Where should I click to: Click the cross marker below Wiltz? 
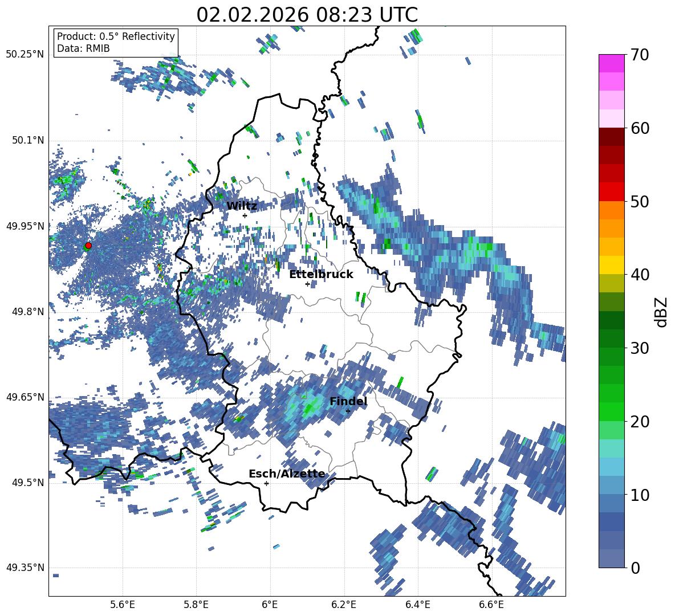click(x=245, y=215)
